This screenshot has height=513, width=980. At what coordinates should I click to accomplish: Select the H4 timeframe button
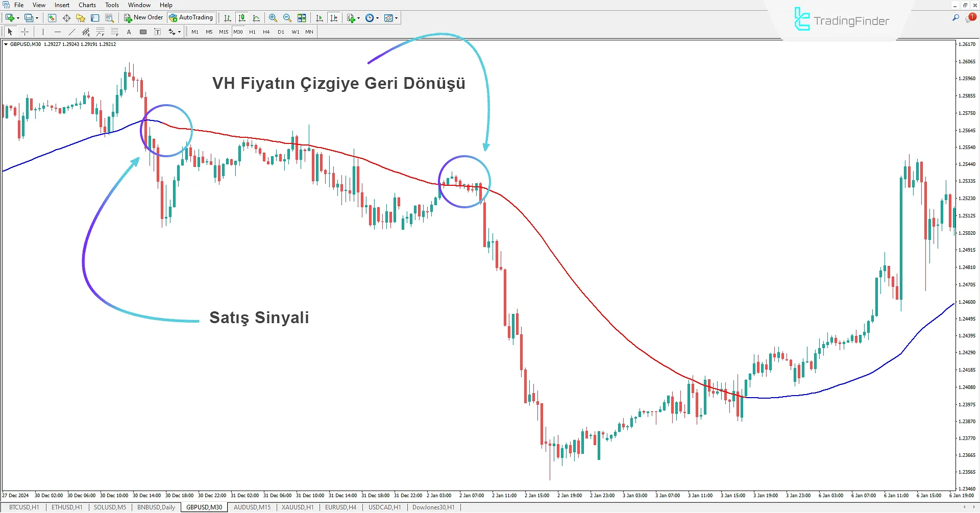266,32
